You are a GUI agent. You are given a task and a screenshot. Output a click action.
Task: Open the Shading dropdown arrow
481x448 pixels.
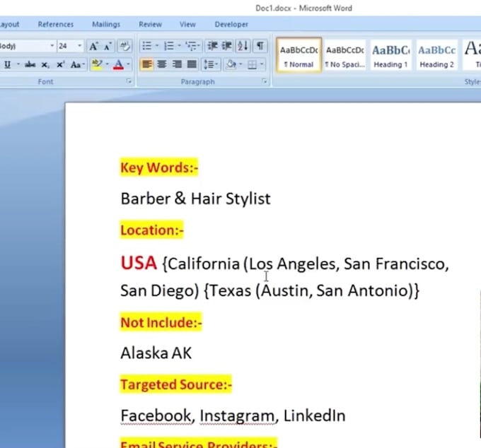pyautogui.click(x=240, y=64)
